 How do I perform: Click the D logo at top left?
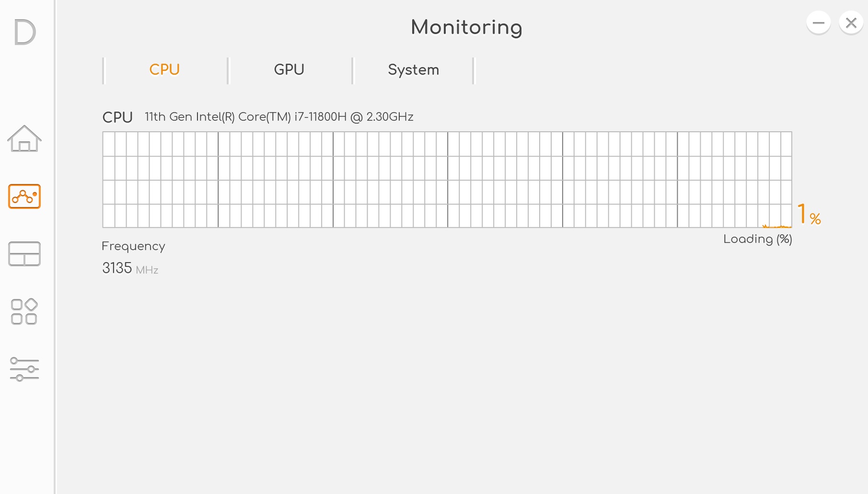[25, 33]
